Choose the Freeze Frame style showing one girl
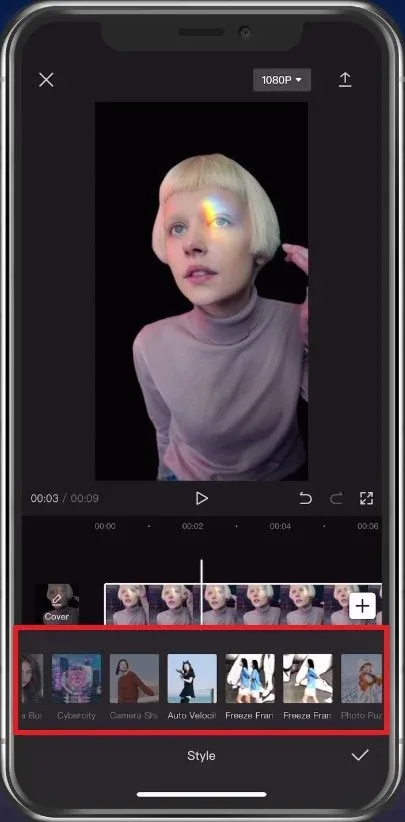This screenshot has height=822, width=405. point(308,687)
